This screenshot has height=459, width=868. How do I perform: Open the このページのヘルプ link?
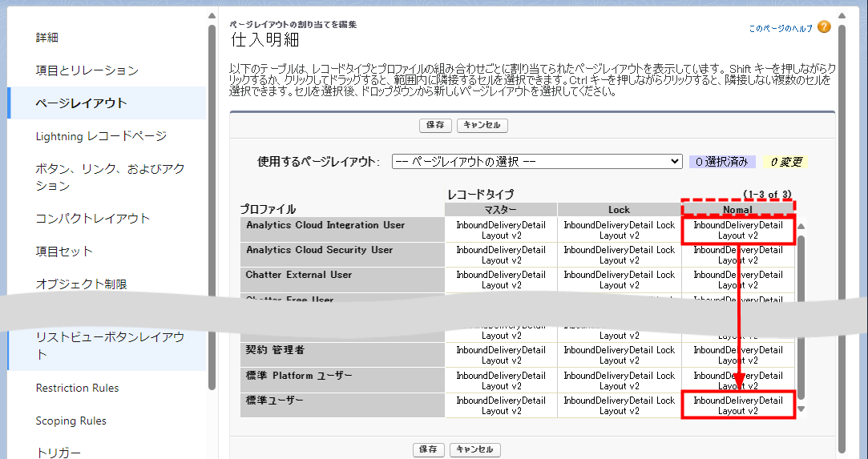click(780, 28)
